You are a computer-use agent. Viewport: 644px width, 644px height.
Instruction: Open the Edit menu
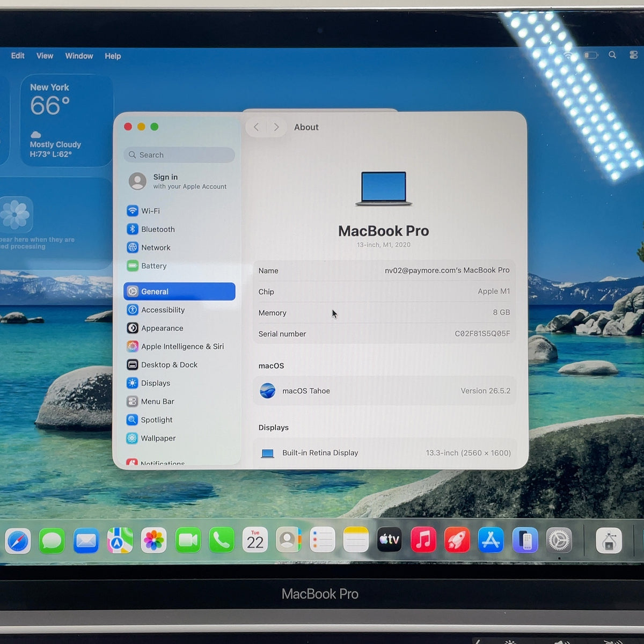coord(18,56)
